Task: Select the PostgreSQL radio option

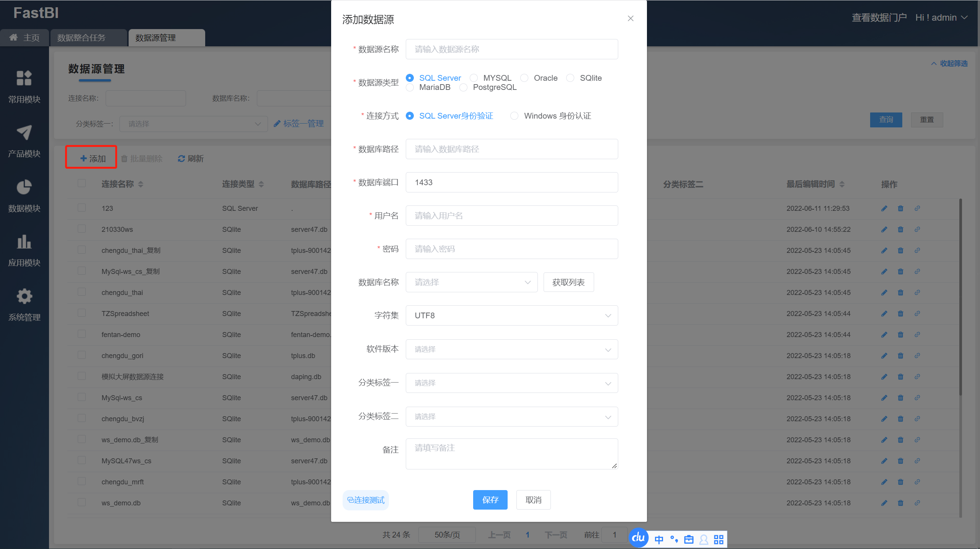Action: tap(464, 88)
